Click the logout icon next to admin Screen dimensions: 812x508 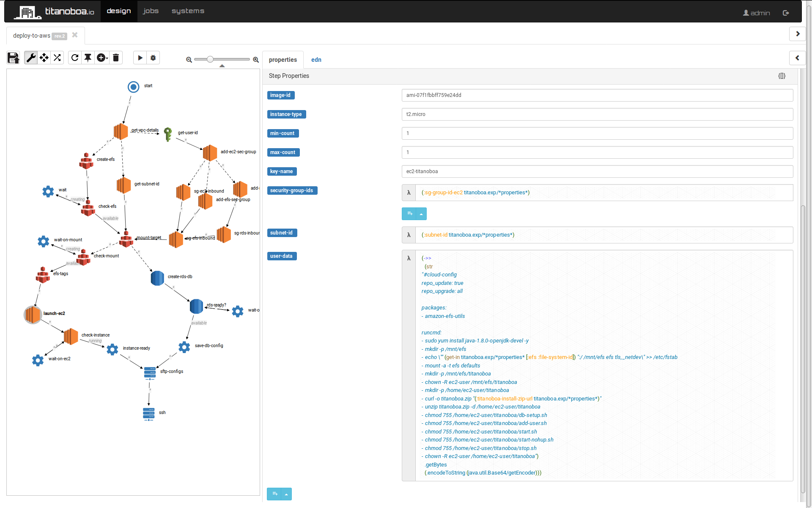coord(786,13)
